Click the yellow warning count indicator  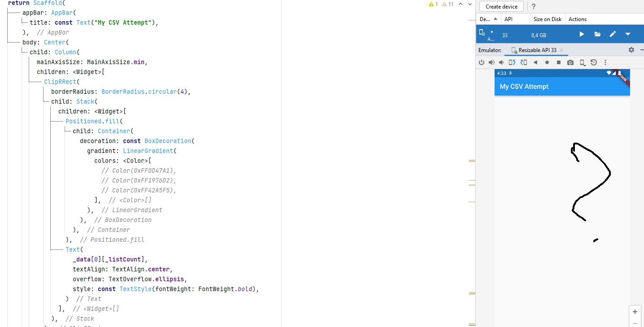(x=433, y=4)
